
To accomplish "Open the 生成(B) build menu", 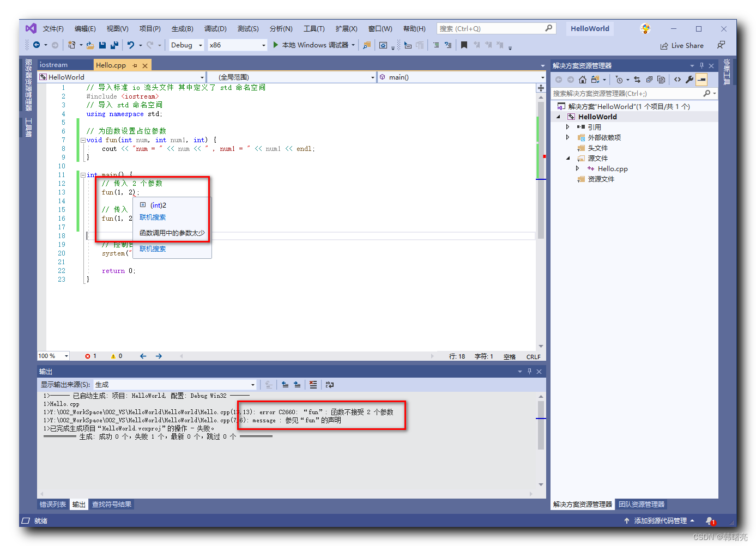I will tap(183, 29).
